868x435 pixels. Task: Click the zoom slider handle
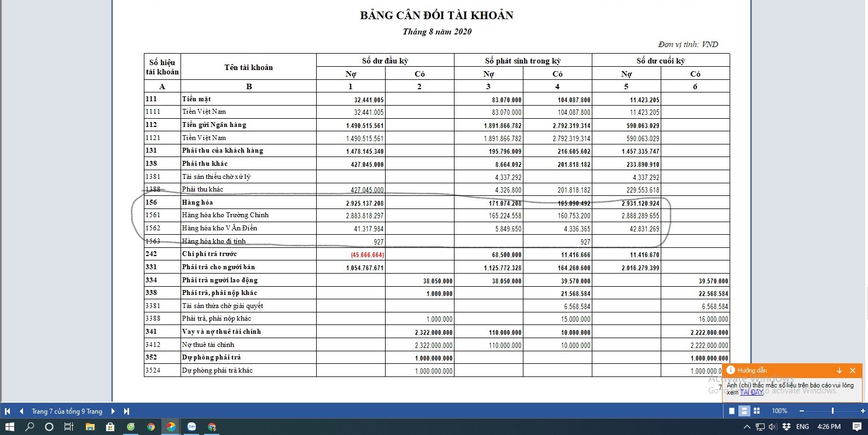(x=832, y=411)
